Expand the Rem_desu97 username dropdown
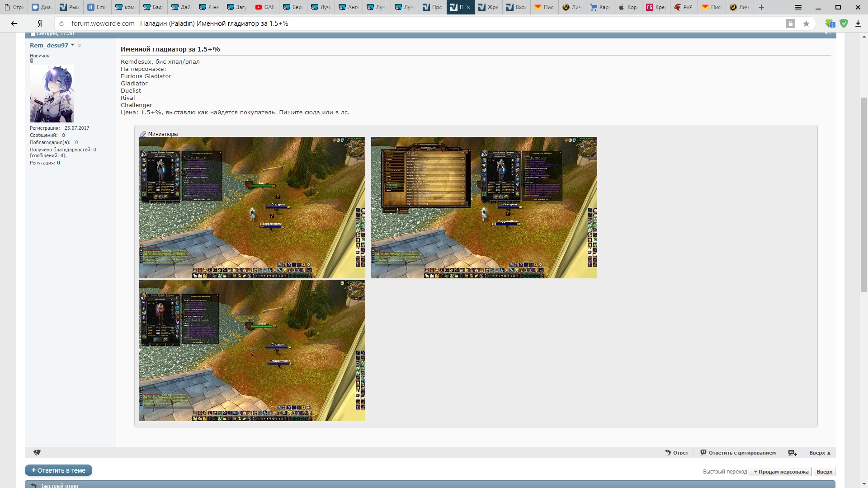 point(72,45)
